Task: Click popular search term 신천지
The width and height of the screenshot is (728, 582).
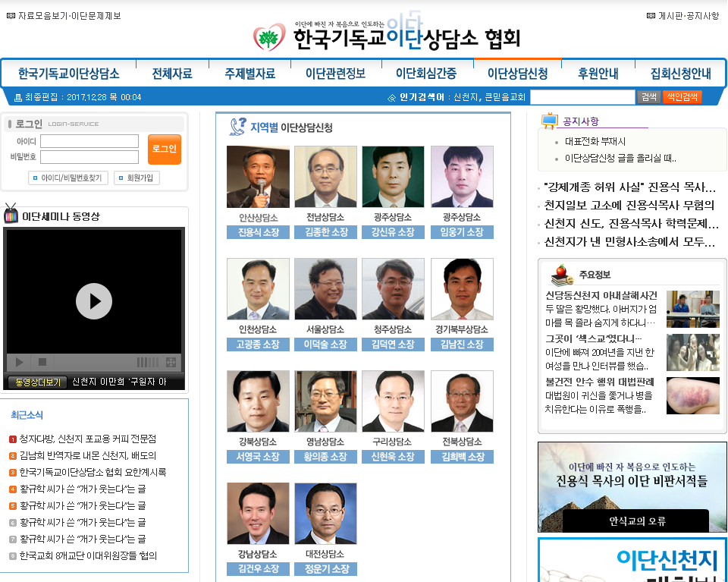Action: point(466,97)
